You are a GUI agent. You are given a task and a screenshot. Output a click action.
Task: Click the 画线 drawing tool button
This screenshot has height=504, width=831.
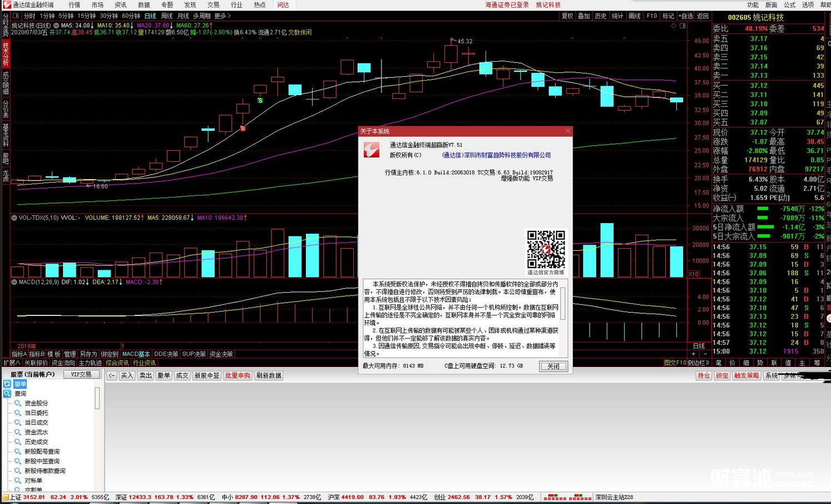point(635,16)
